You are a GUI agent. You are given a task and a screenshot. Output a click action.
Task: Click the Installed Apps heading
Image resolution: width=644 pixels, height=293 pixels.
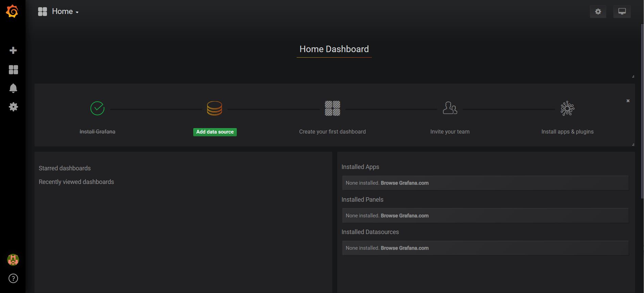click(360, 167)
